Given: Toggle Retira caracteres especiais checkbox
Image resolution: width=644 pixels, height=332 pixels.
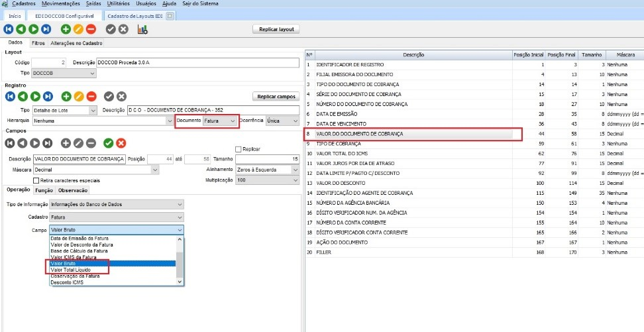Looking at the screenshot, I should tap(36, 180).
